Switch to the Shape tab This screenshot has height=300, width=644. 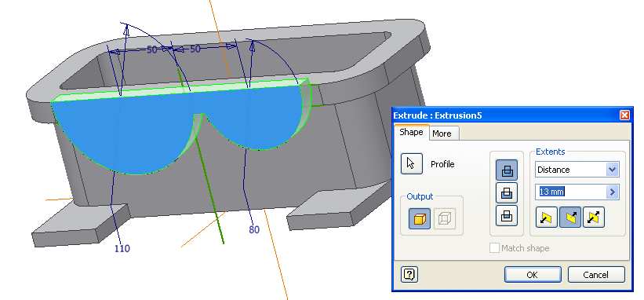[411, 132]
